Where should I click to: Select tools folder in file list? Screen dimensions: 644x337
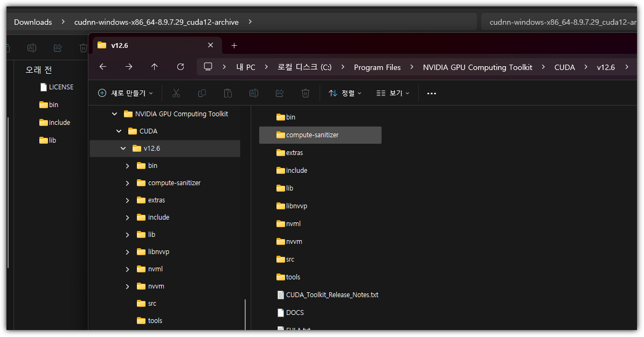point(288,277)
